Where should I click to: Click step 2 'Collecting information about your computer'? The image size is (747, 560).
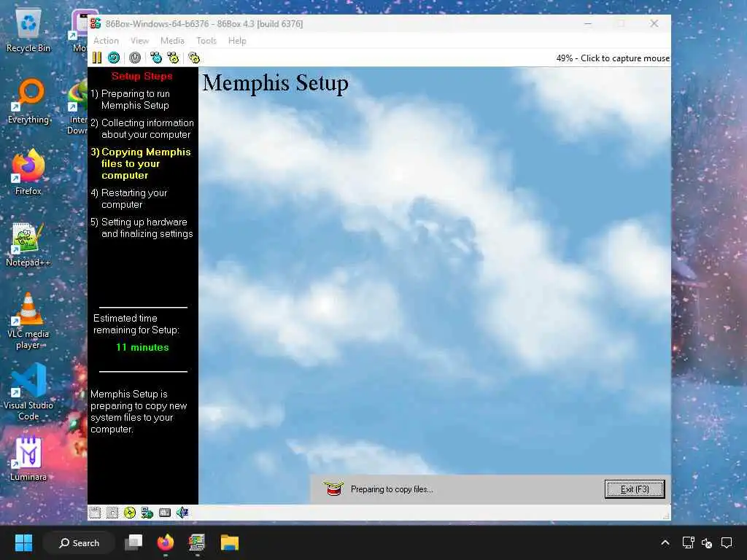click(x=142, y=128)
